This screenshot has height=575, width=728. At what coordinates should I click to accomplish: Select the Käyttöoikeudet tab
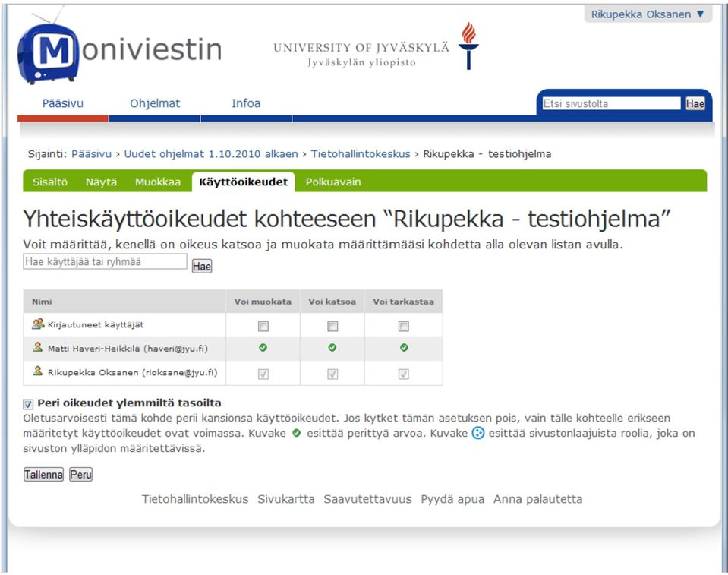coord(243,182)
